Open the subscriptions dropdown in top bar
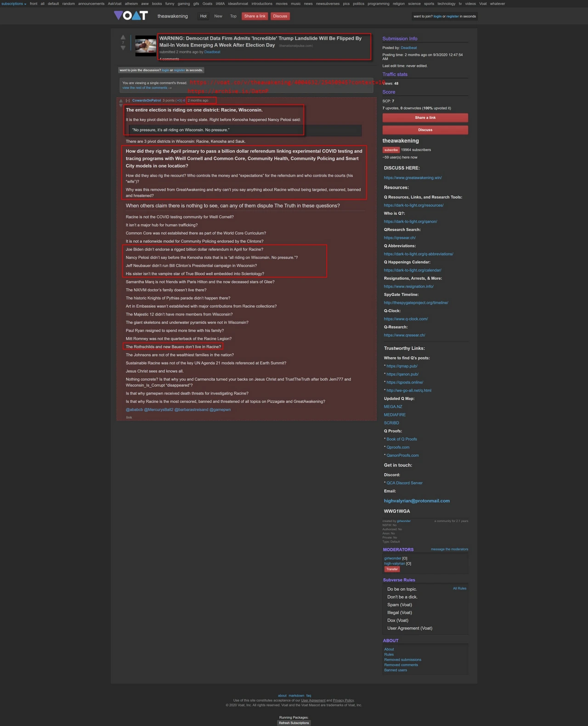This screenshot has height=726, width=588. (14, 4)
